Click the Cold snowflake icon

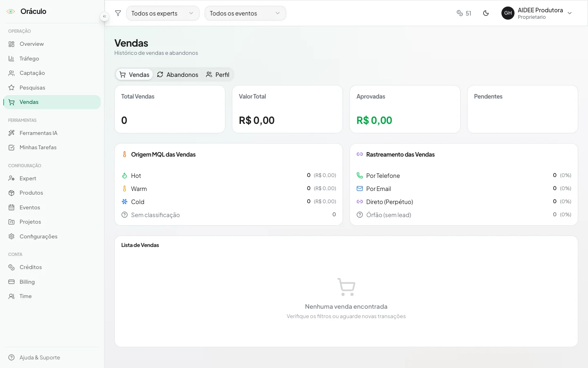125,202
